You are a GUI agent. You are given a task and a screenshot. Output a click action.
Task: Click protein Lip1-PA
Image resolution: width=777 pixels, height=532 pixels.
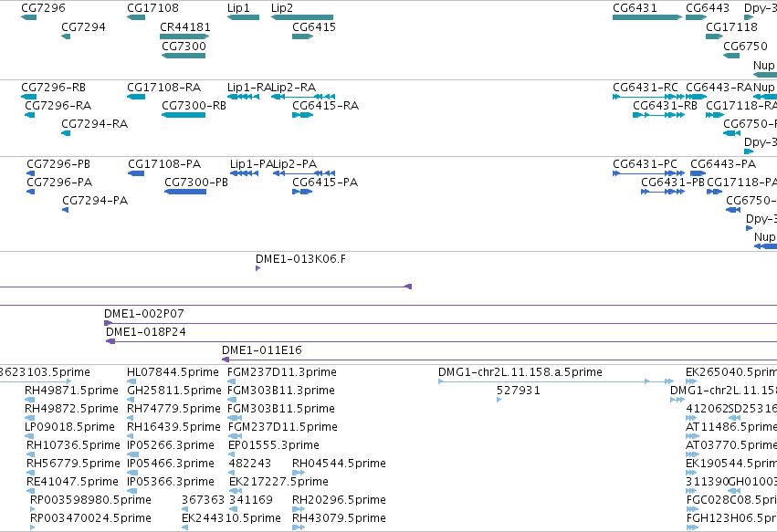tap(245, 173)
